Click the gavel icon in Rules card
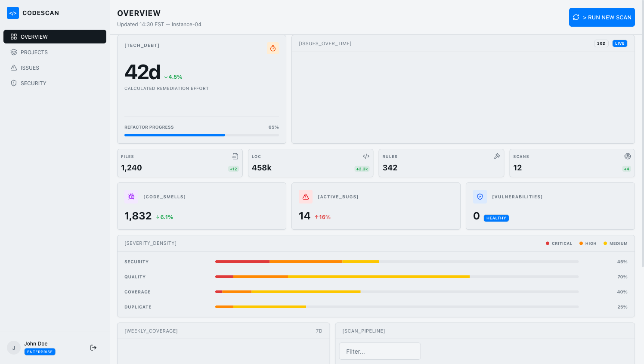 (x=497, y=156)
